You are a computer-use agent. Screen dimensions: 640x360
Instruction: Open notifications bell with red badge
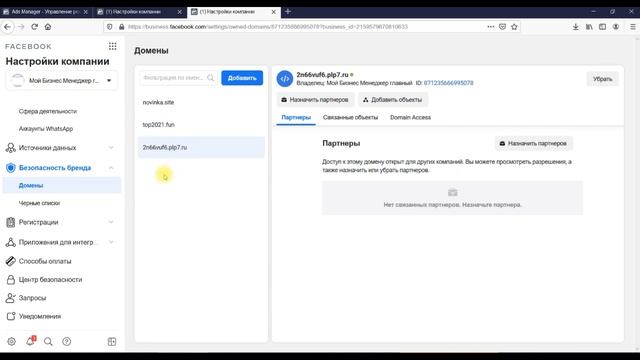coord(30,341)
